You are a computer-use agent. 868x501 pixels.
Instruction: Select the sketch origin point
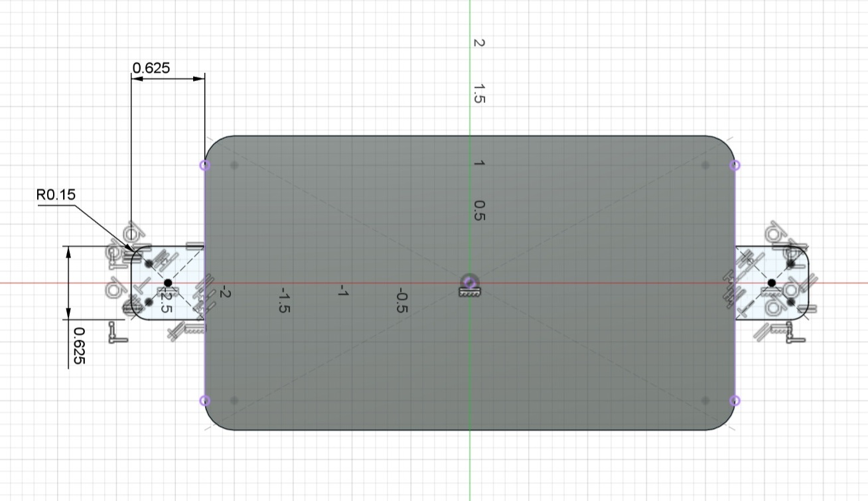(x=470, y=282)
